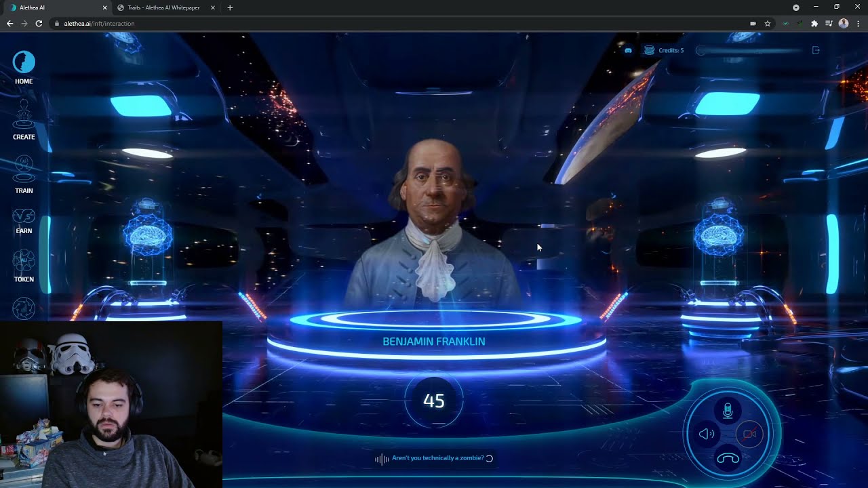The image size is (868, 488).
Task: Click the dark green extension icon beside the checkmark
Action: point(800,24)
